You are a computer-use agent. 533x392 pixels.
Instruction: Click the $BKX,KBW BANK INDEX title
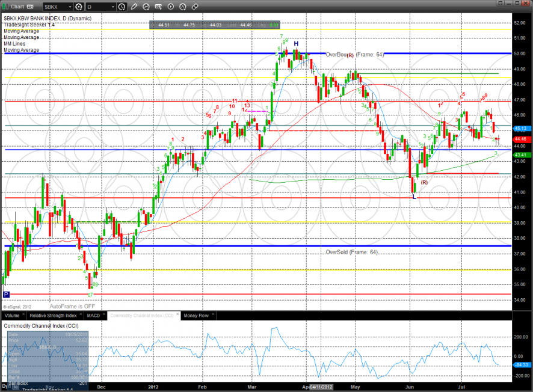click(48, 19)
